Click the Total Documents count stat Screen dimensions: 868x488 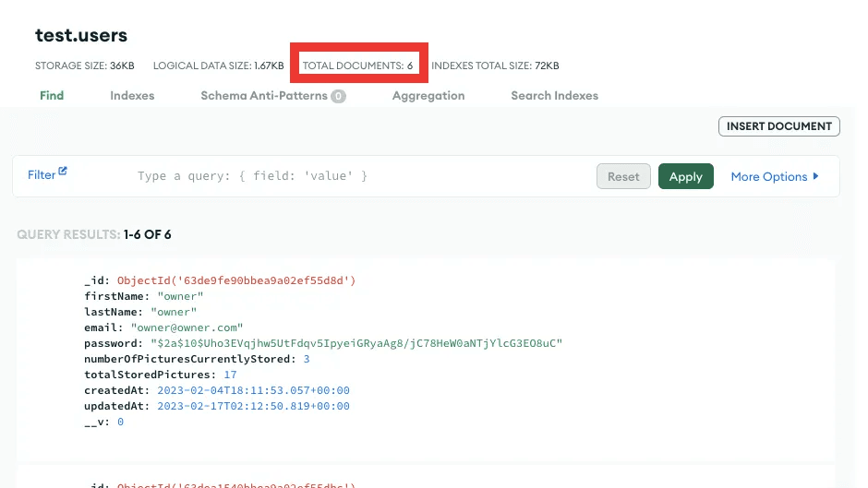(358, 66)
